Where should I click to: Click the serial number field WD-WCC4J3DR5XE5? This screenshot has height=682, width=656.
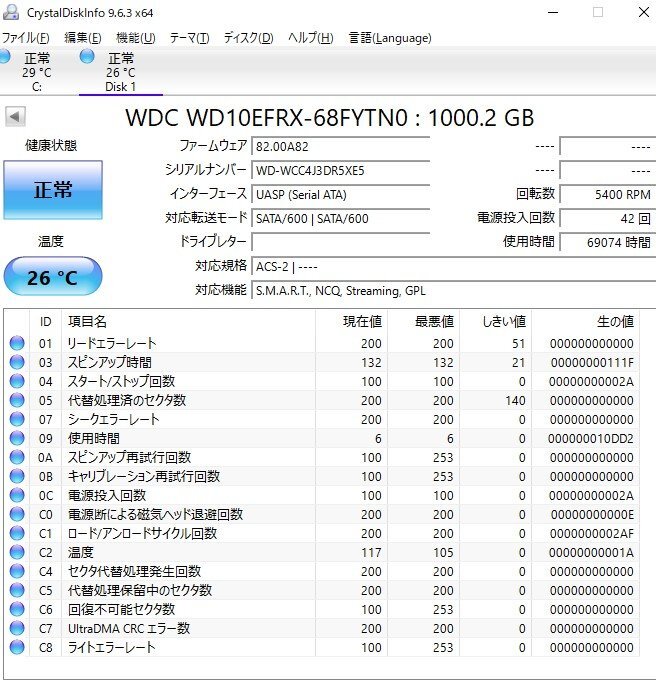(341, 170)
